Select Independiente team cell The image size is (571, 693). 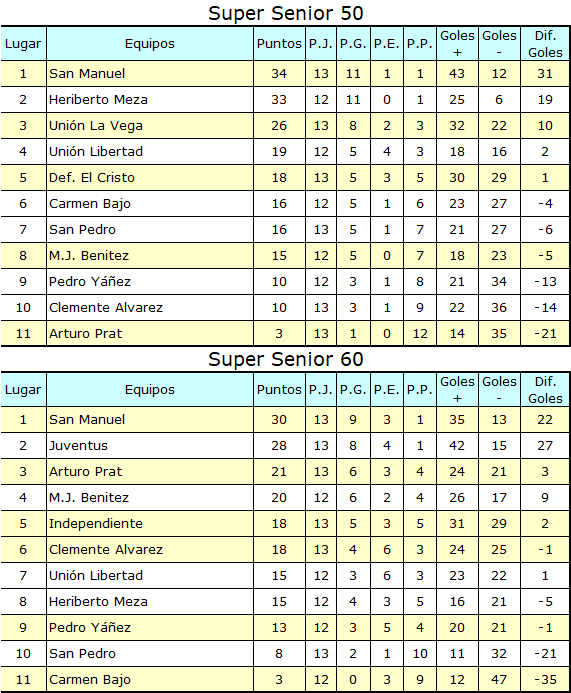click(150, 524)
